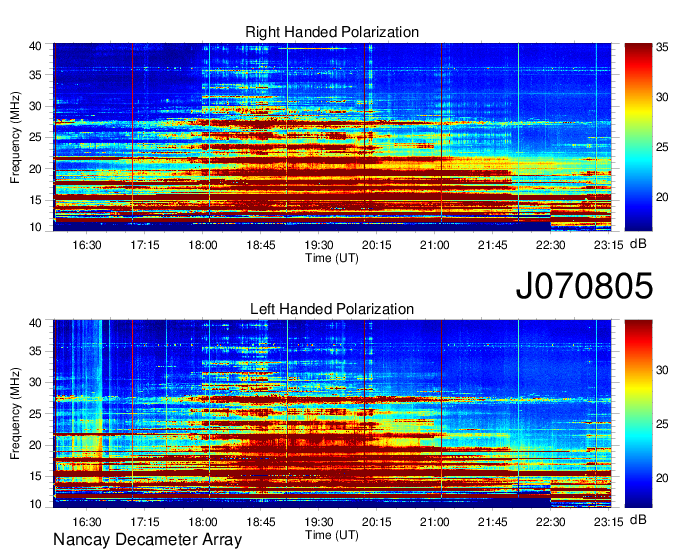This screenshot has height=552, width=680.
Task: Click the "Right Handed Polarization" plot title
Action: [x=332, y=32]
